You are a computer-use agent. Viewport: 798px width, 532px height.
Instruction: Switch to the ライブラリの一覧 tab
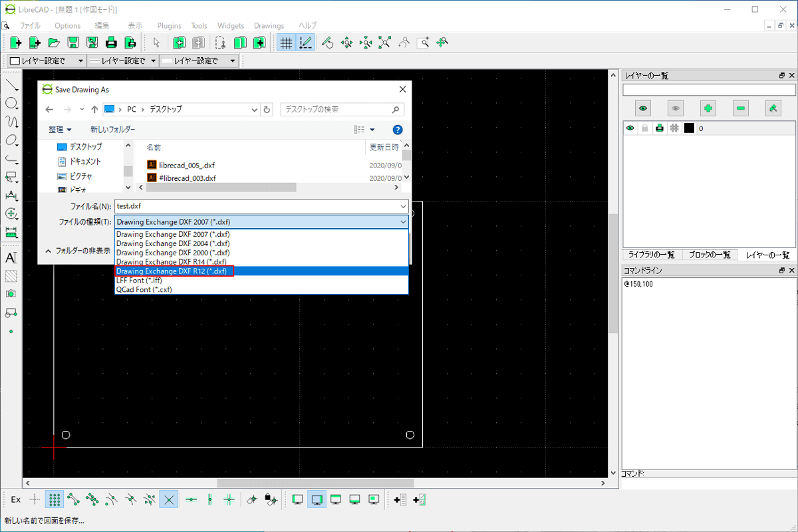pyautogui.click(x=652, y=255)
